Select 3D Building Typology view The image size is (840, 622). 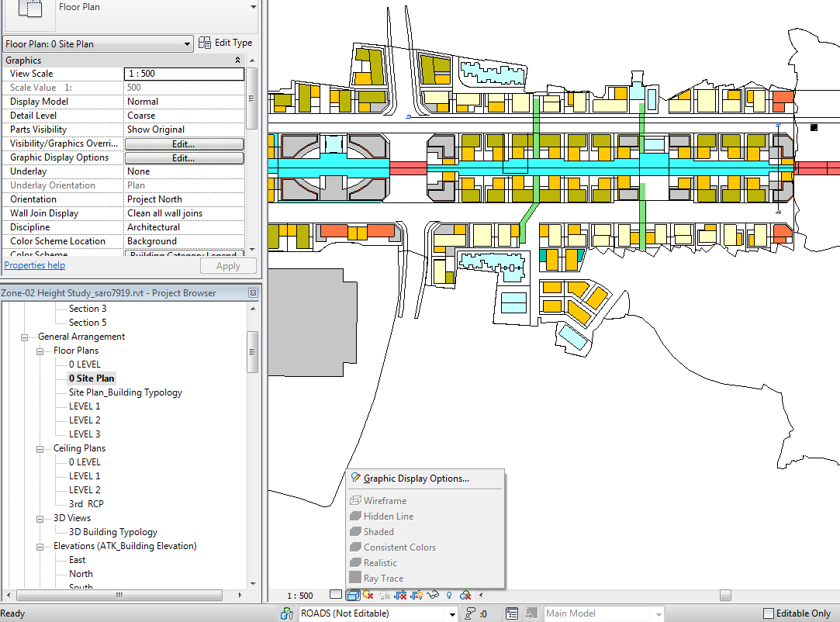(x=113, y=532)
